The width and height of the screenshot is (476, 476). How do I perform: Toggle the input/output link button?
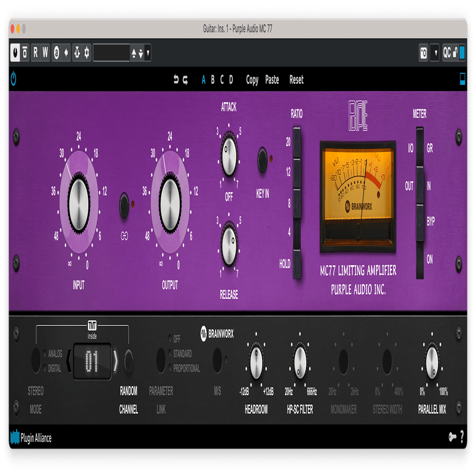click(x=124, y=206)
